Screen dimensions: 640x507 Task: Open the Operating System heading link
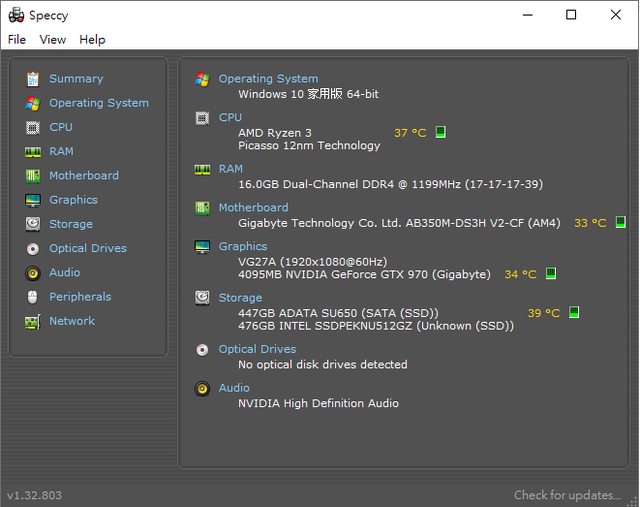(x=268, y=79)
